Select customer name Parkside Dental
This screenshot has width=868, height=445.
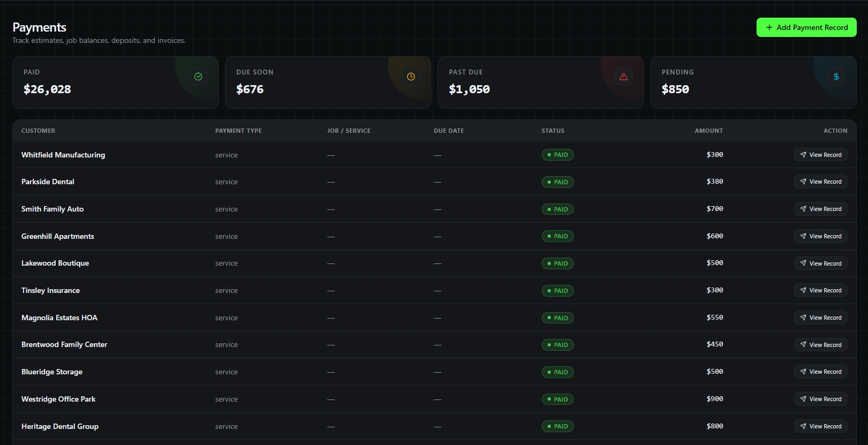(x=48, y=182)
